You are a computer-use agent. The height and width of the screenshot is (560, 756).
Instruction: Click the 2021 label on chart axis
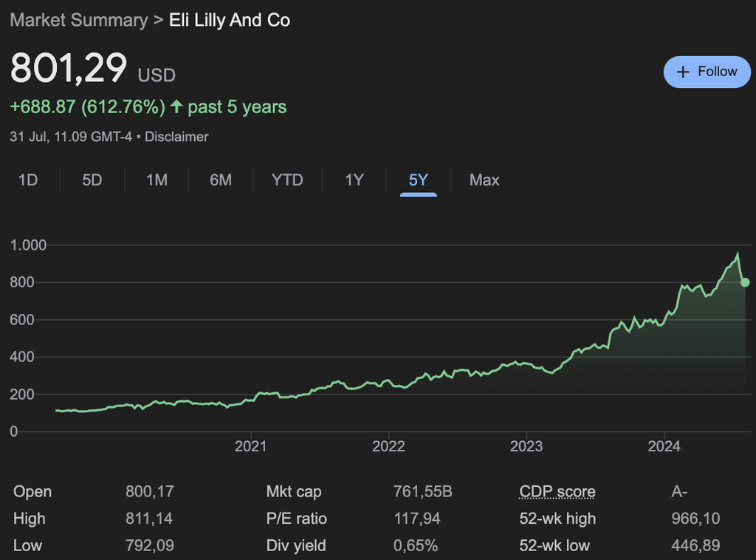point(251,446)
